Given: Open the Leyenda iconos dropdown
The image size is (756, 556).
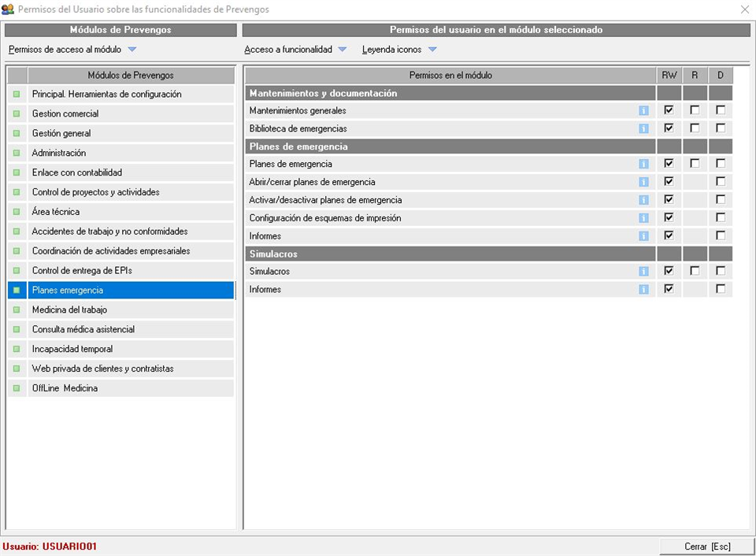Looking at the screenshot, I should click(432, 50).
